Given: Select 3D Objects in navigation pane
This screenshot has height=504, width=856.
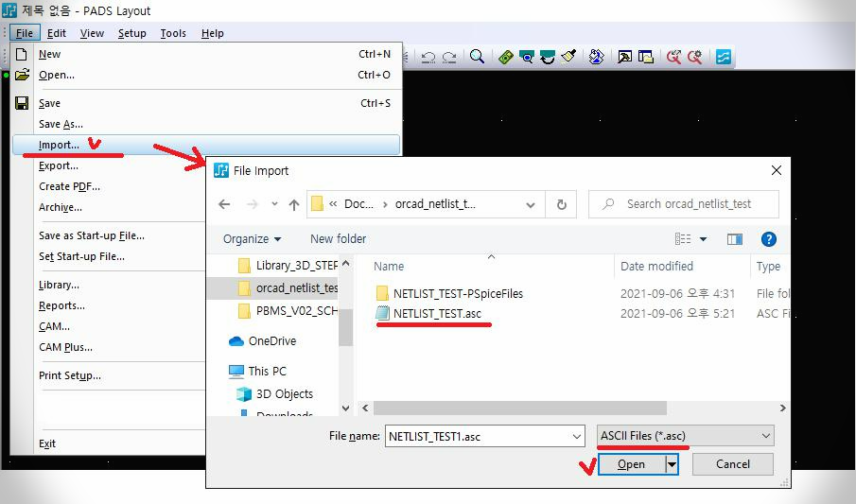Looking at the screenshot, I should tap(274, 394).
